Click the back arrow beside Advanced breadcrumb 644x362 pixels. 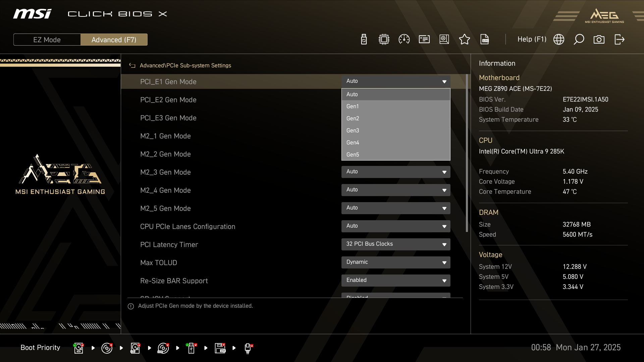(x=132, y=66)
